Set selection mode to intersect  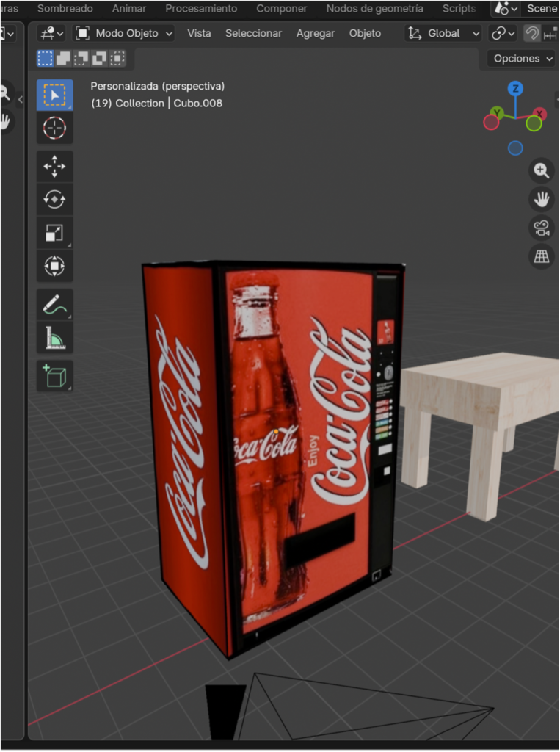point(117,59)
